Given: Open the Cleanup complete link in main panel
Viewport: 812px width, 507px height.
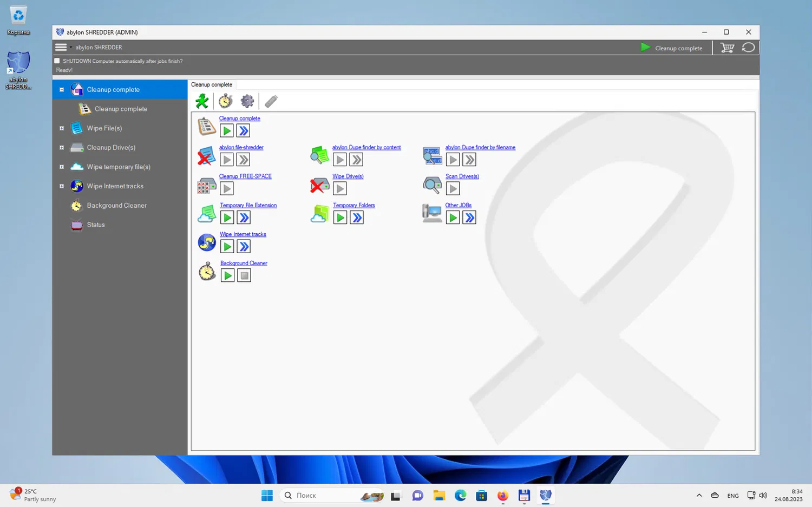Looking at the screenshot, I should 240,118.
